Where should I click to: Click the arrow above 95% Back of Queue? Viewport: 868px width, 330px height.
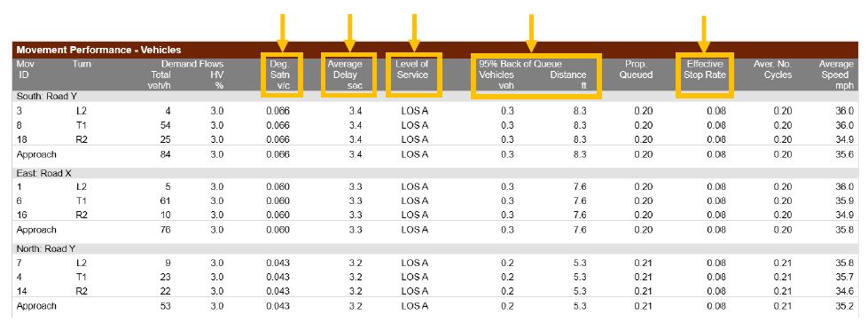tap(531, 33)
